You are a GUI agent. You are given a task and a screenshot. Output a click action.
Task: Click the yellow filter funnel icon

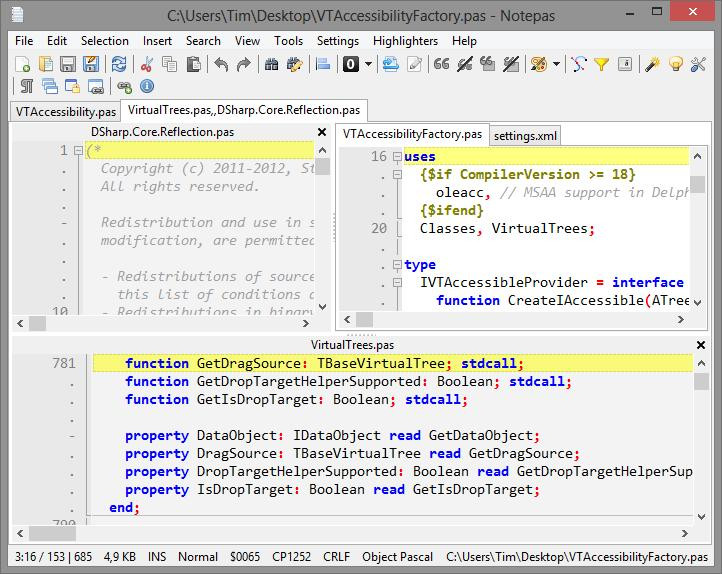pyautogui.click(x=601, y=64)
